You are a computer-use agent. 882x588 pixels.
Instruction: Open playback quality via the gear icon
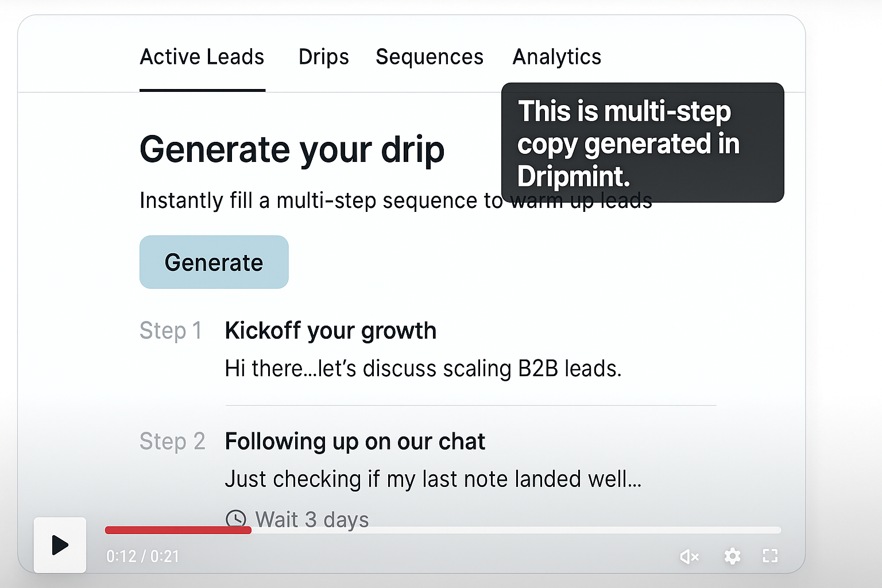732,556
